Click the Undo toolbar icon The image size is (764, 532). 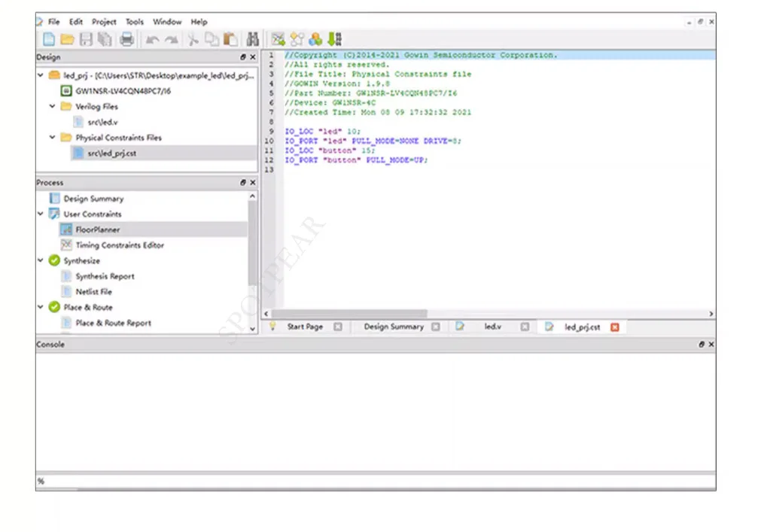[x=153, y=39]
